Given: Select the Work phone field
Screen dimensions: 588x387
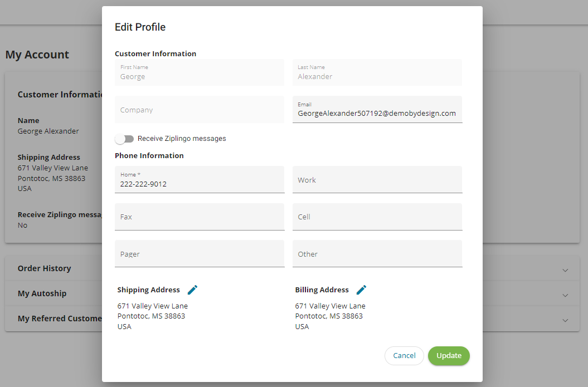Looking at the screenshot, I should tap(377, 180).
